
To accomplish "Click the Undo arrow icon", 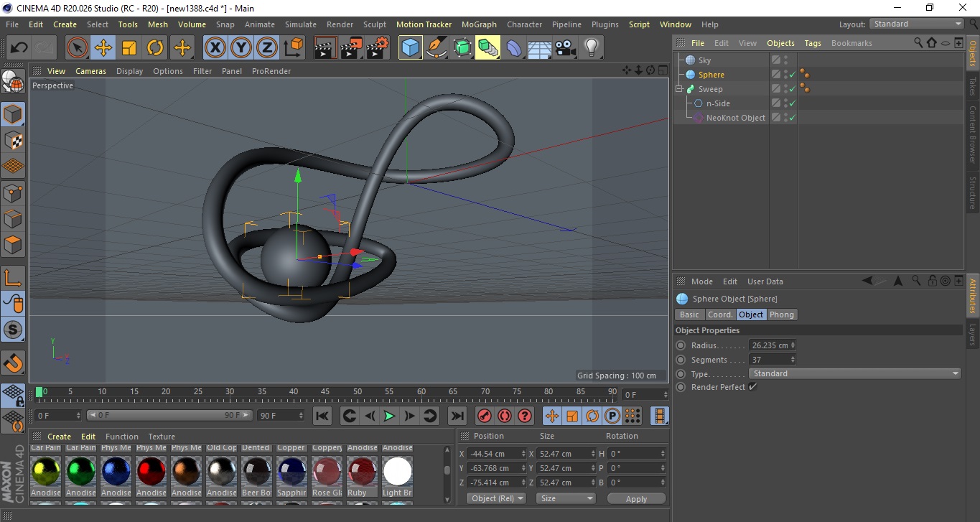I will (x=19, y=48).
